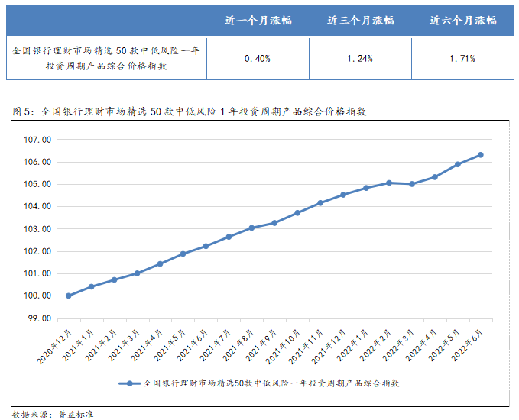Screen dimensions: 519x420
Task: Click the 99.00 y-axis label
Action: pos(38,318)
